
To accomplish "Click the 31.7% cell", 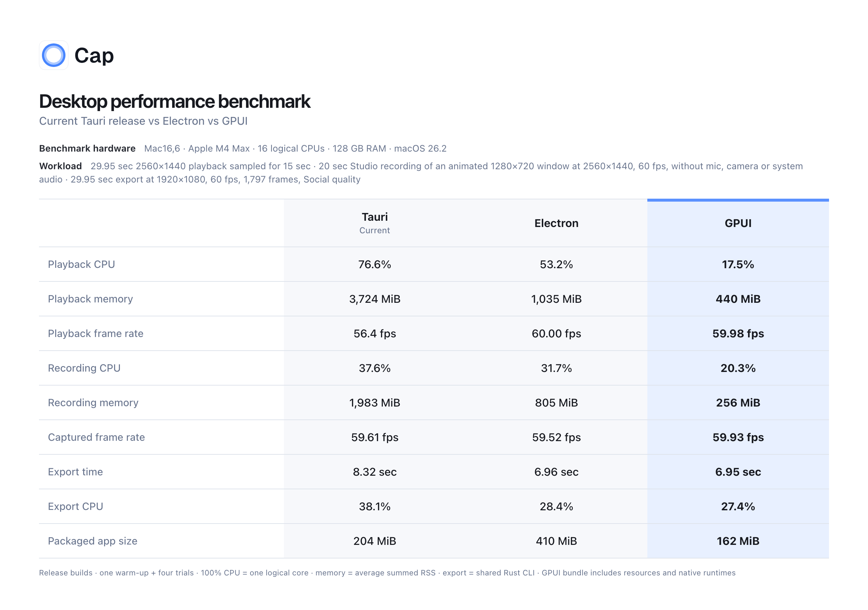I will pos(556,368).
